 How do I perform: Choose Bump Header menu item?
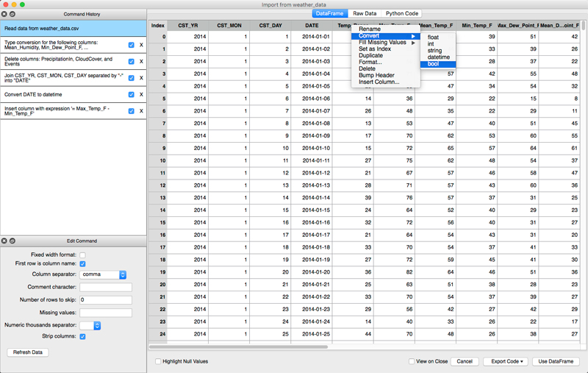[x=385, y=76]
